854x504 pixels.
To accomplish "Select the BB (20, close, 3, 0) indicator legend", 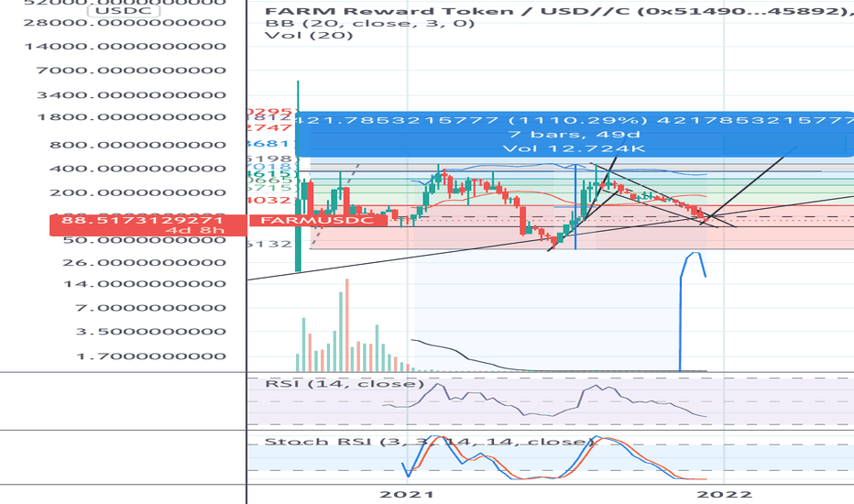I will tap(370, 24).
